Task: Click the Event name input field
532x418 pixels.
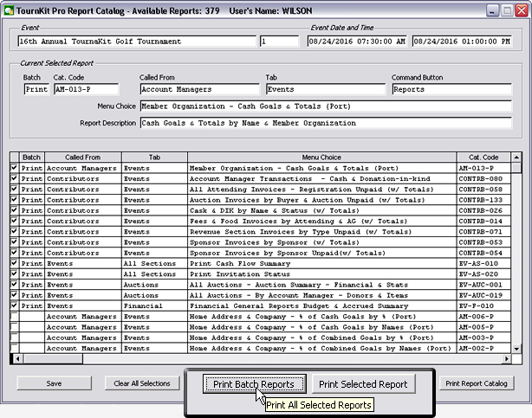Action: [137, 42]
